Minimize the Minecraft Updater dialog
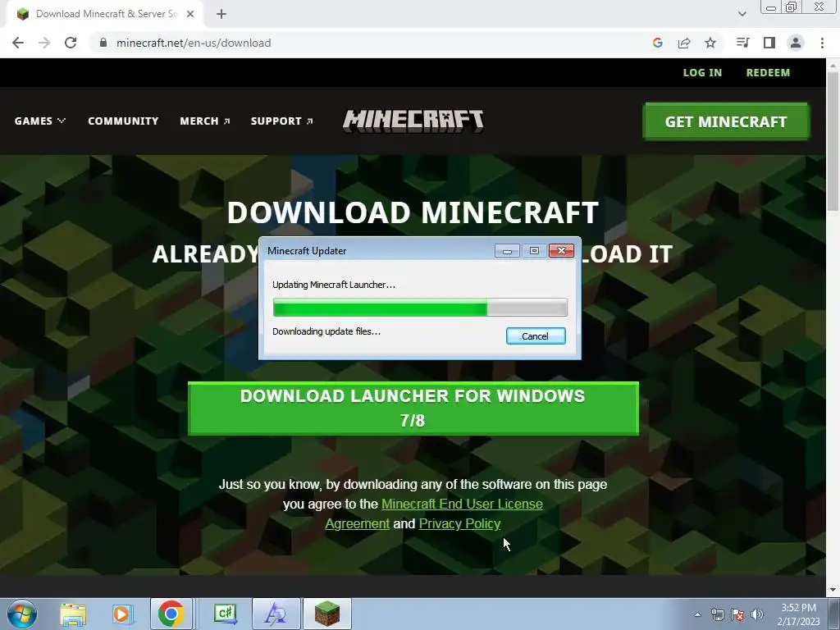The width and height of the screenshot is (840, 630). tap(507, 251)
